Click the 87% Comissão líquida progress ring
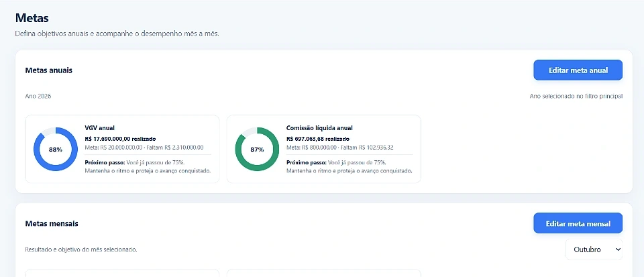644x277 pixels. point(257,150)
